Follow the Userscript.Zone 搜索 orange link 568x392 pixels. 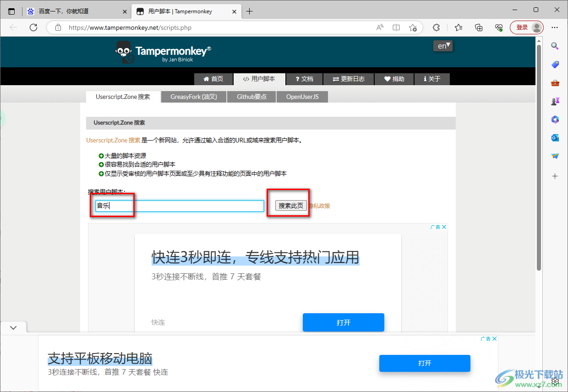[113, 141]
